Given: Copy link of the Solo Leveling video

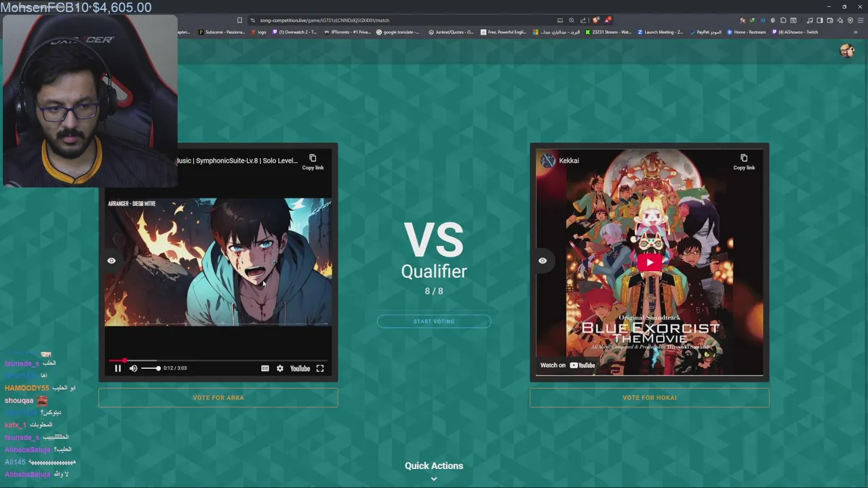Looking at the screenshot, I should point(313,162).
